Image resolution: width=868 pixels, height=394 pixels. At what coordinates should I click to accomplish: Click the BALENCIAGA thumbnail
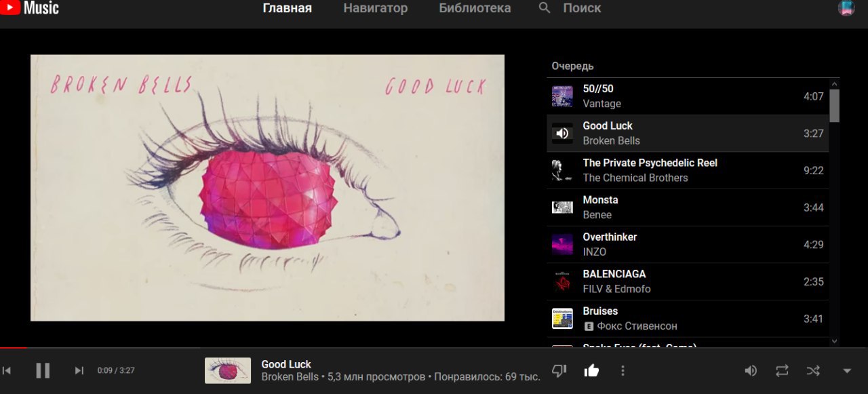(562, 281)
